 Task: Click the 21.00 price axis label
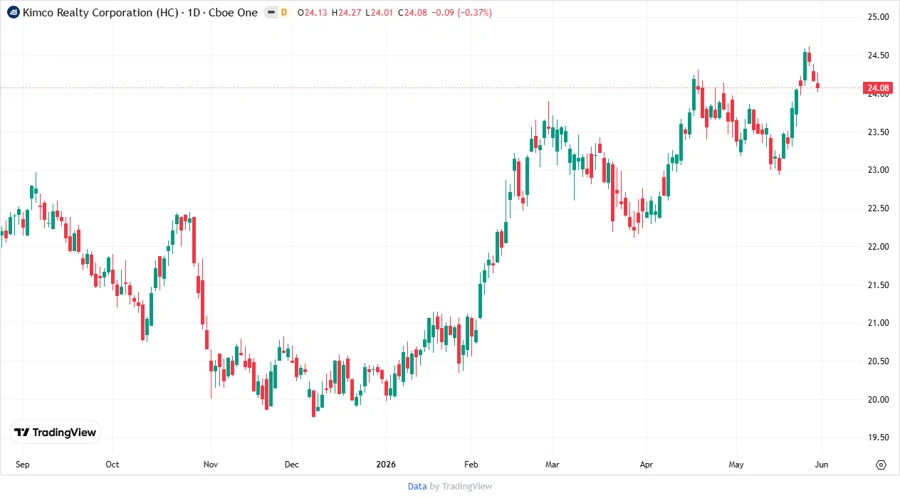878,323
